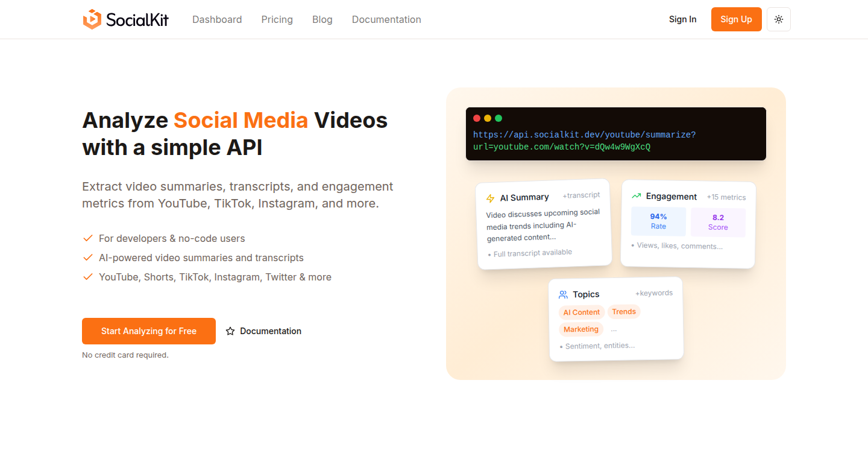Click the star icon beside Documentation
Screen dimensions: 868x459
point(230,331)
